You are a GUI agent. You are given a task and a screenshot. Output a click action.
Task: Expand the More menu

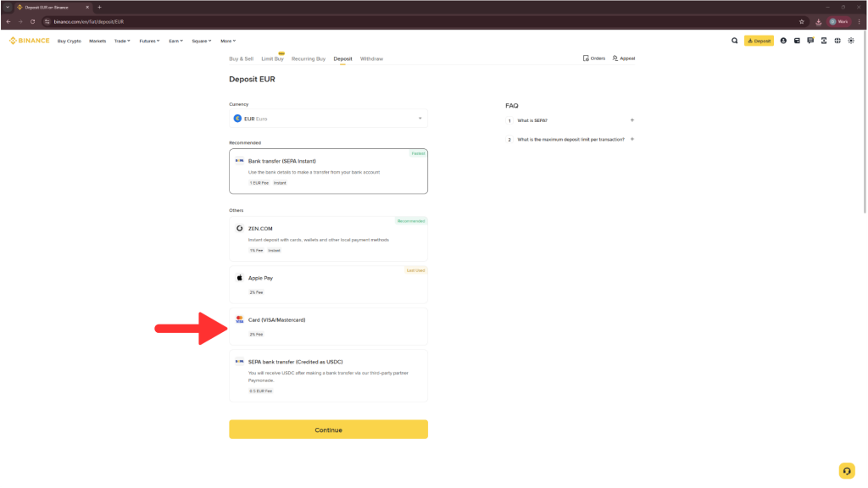228,41
